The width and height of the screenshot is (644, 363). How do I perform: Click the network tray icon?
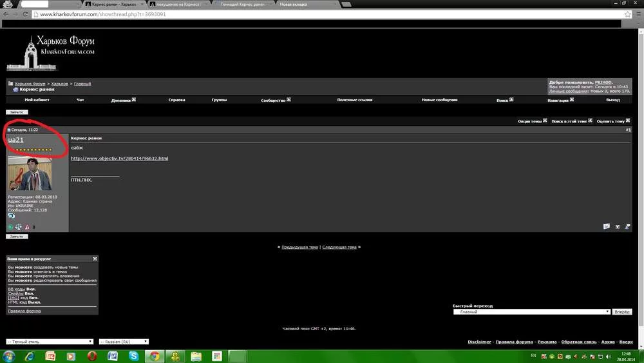[600, 357]
